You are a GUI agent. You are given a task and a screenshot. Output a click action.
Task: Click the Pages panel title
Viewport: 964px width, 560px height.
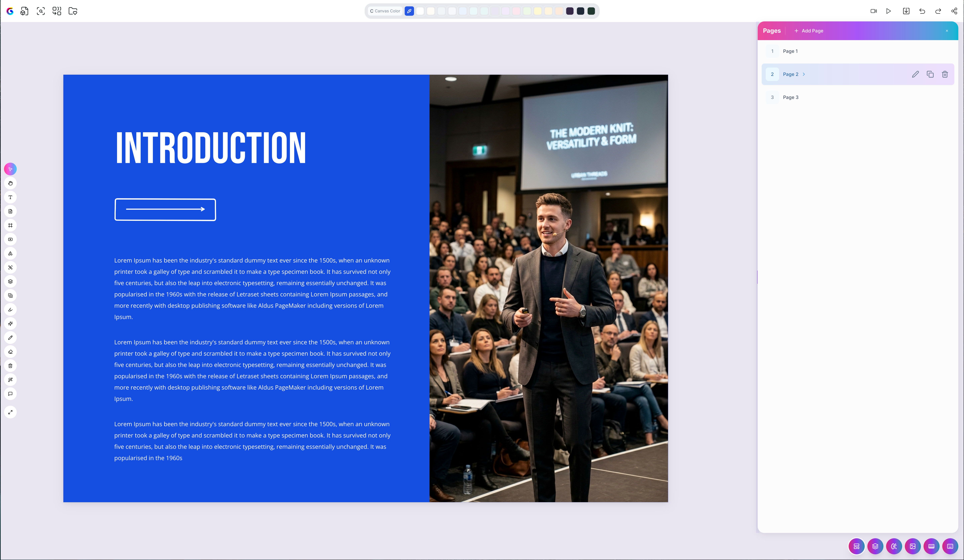click(x=772, y=31)
